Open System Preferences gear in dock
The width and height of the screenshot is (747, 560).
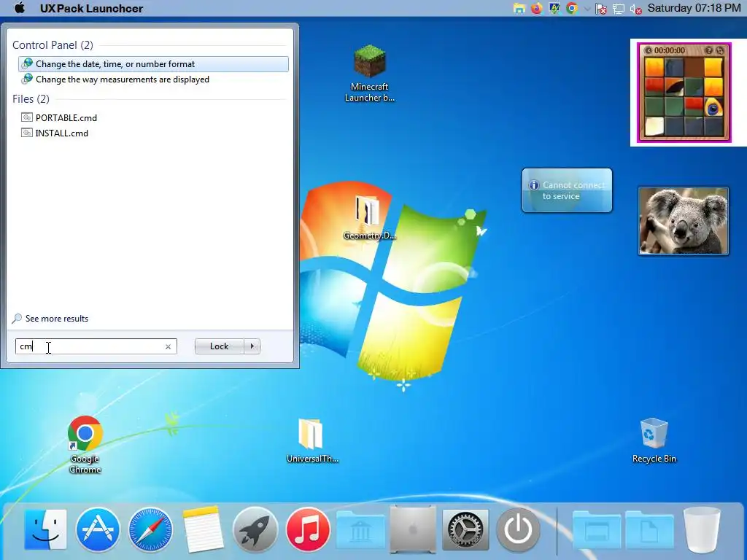click(x=465, y=529)
